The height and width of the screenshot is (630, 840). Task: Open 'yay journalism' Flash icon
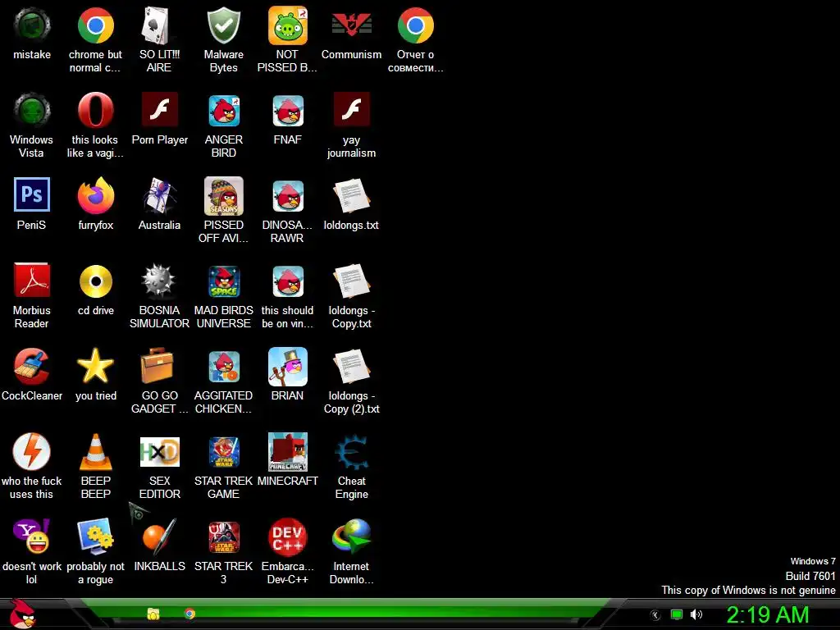point(351,111)
